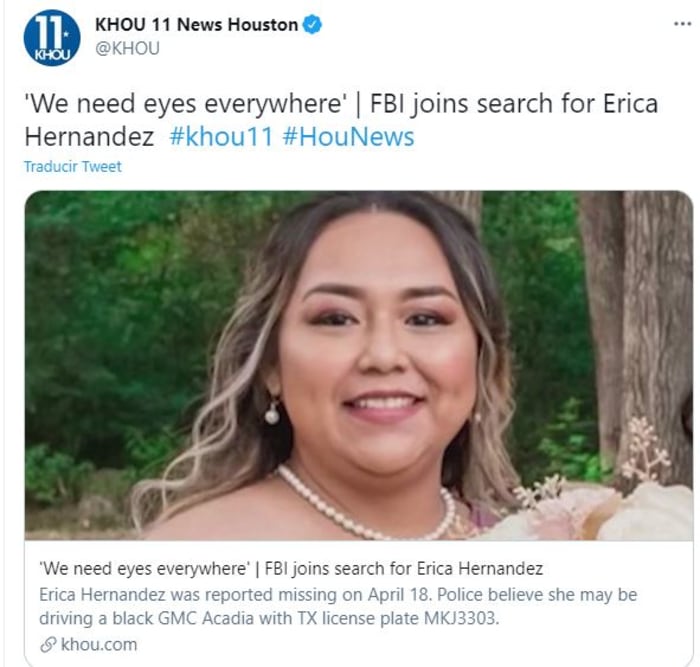Open the article photo of Erica Hernandez

(x=358, y=365)
